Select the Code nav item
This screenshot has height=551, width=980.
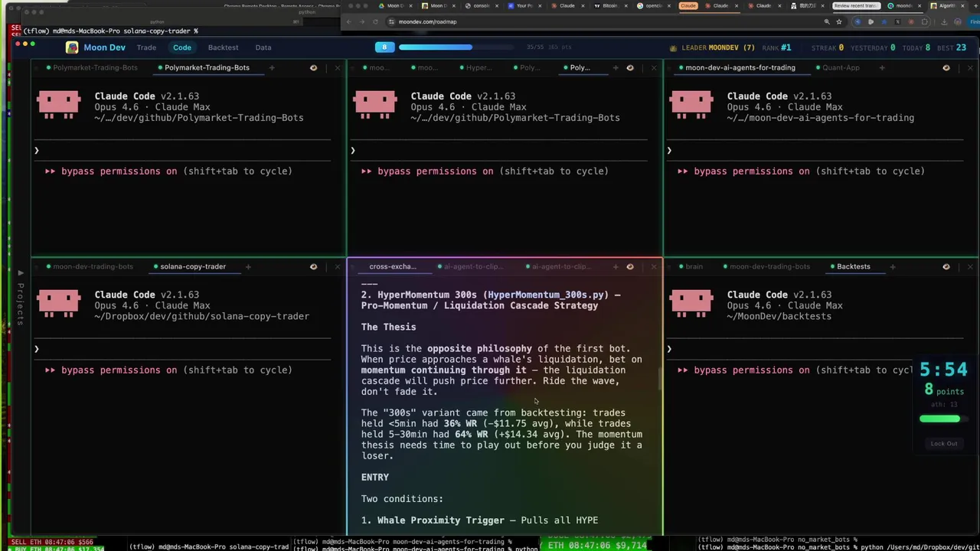182,47
